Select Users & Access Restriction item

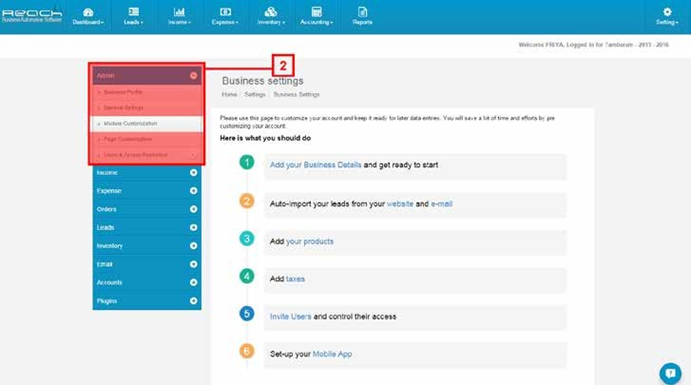click(136, 155)
